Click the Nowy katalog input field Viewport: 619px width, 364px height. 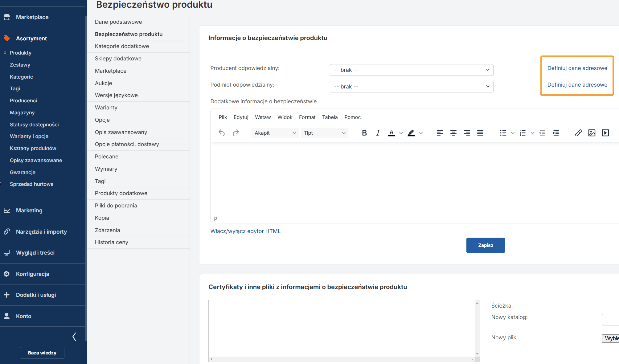pyautogui.click(x=610, y=319)
